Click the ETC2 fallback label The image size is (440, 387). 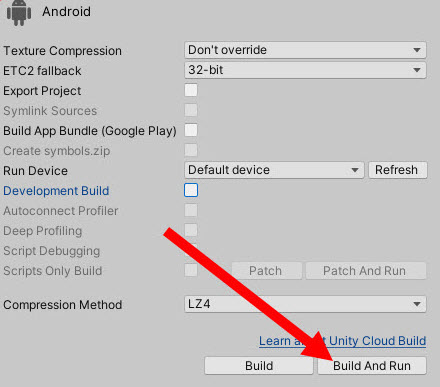tap(42, 71)
